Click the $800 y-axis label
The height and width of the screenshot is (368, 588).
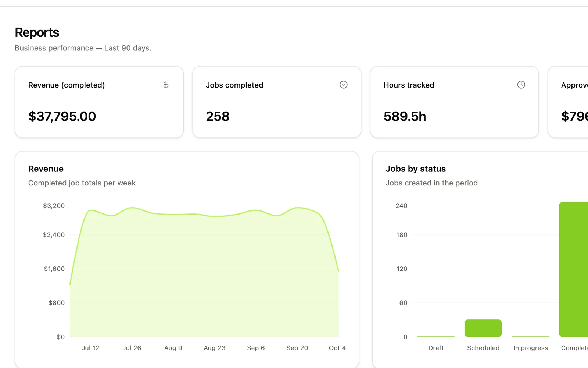coord(57,303)
